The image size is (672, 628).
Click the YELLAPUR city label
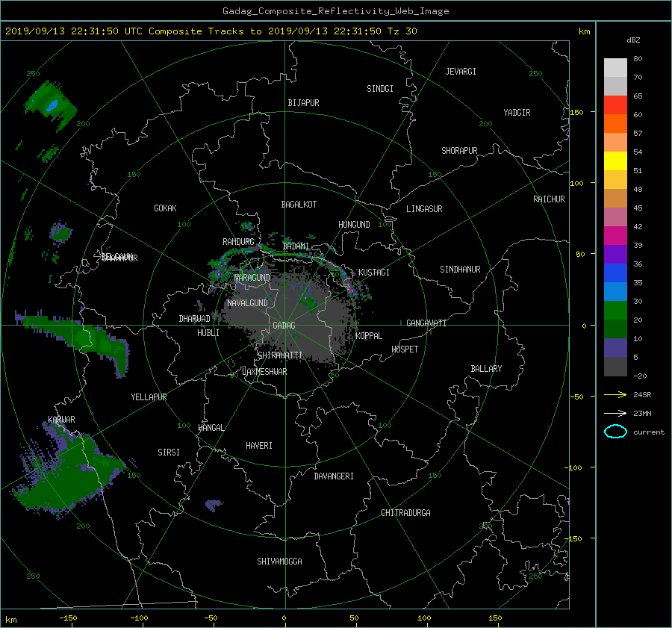(149, 397)
